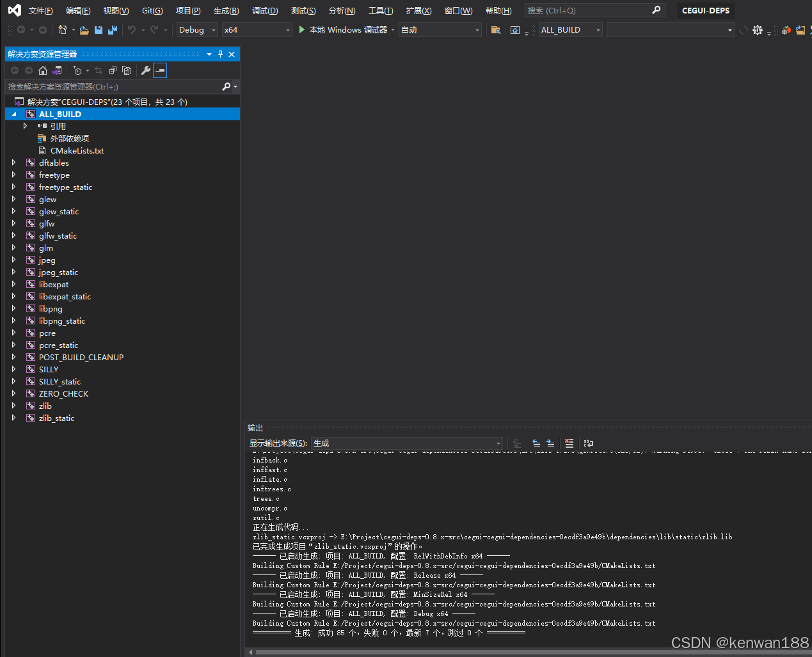Click the Undo icon
Image resolution: width=812 pixels, height=657 pixels.
pos(132,29)
